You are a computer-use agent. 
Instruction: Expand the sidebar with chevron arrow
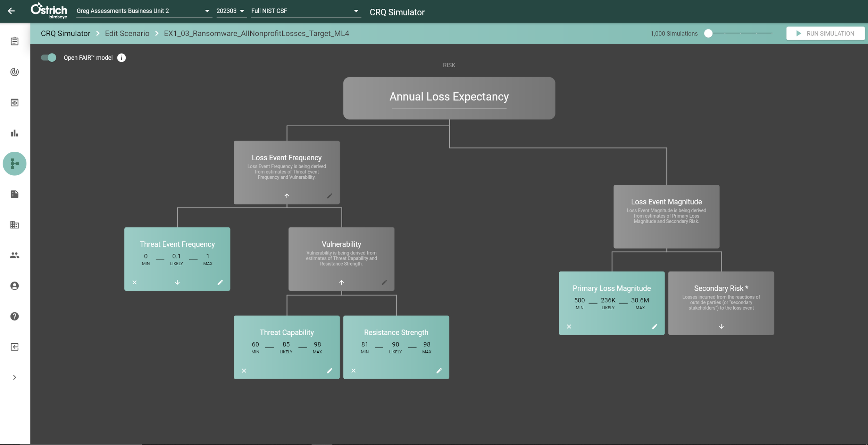[15, 378]
